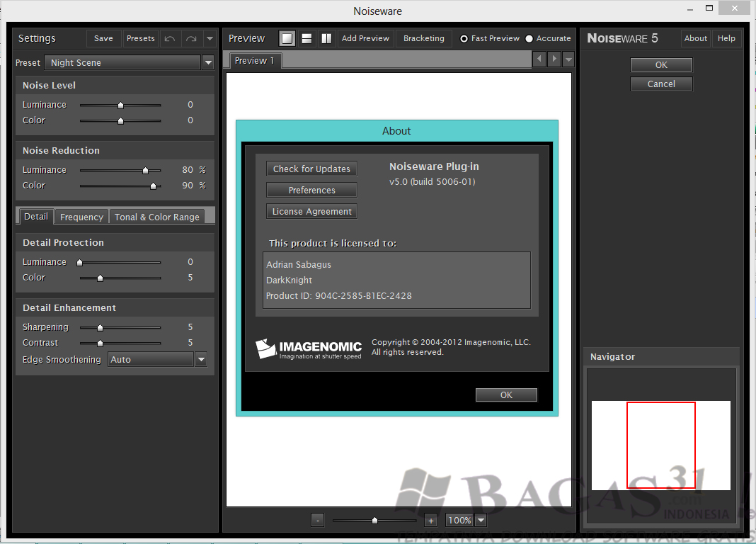
Task: Open the 100% zoom level dropdown
Action: pyautogui.click(x=481, y=521)
